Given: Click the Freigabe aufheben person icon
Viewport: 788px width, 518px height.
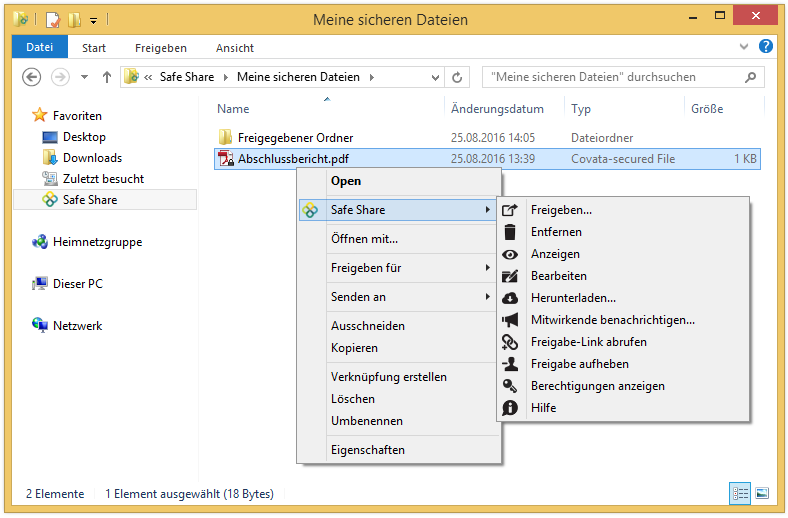Looking at the screenshot, I should pyautogui.click(x=510, y=364).
